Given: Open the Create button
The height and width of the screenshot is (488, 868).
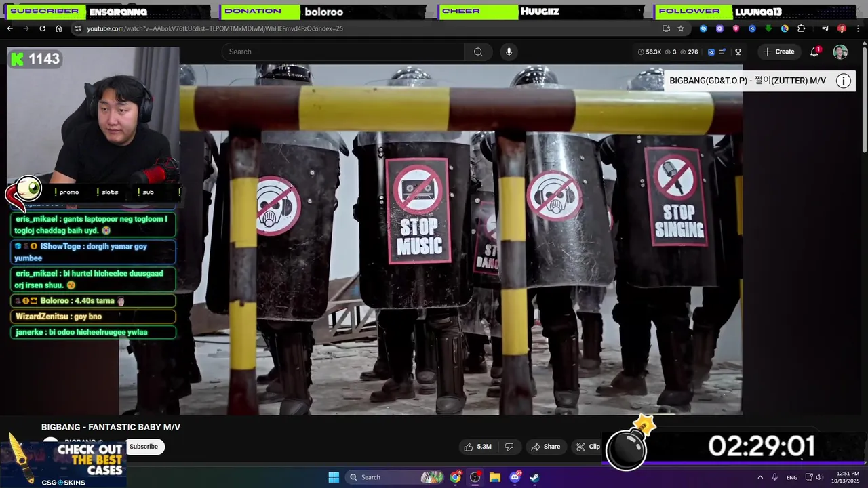Looking at the screenshot, I should [x=778, y=52].
